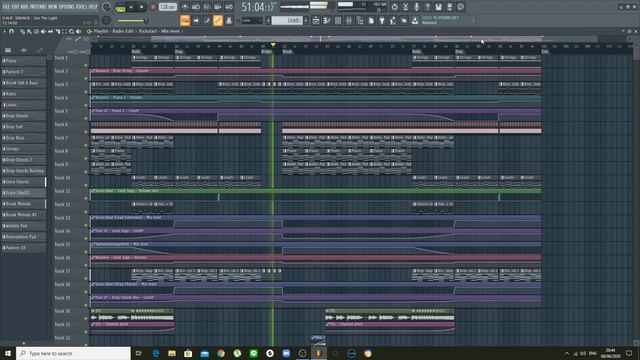Toggle countdown before recording icon
The height and width of the screenshot is (360, 640).
coord(207,7)
